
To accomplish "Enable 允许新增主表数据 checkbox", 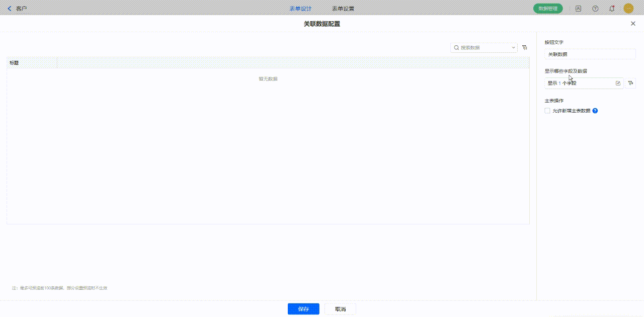I will tap(547, 111).
